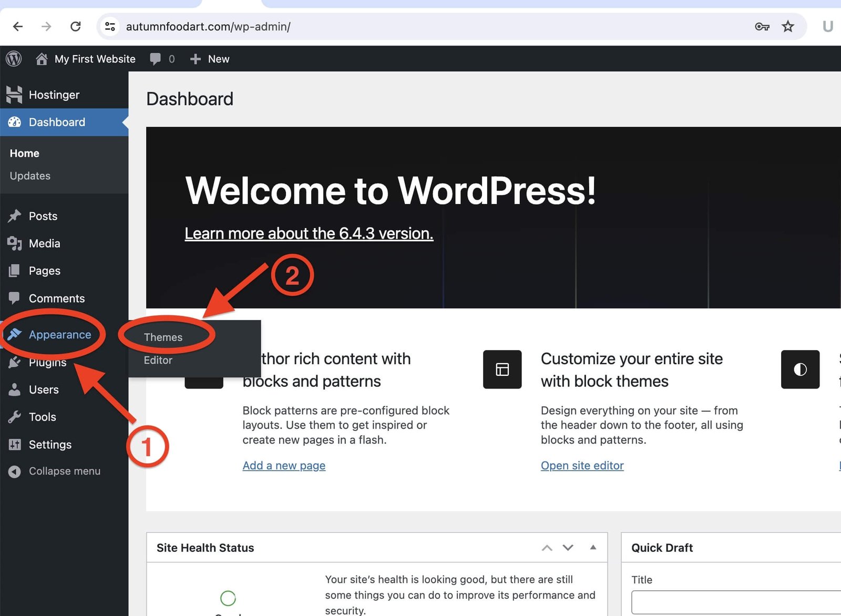Open the Appearance menu
This screenshot has width=841, height=616.
point(60,334)
